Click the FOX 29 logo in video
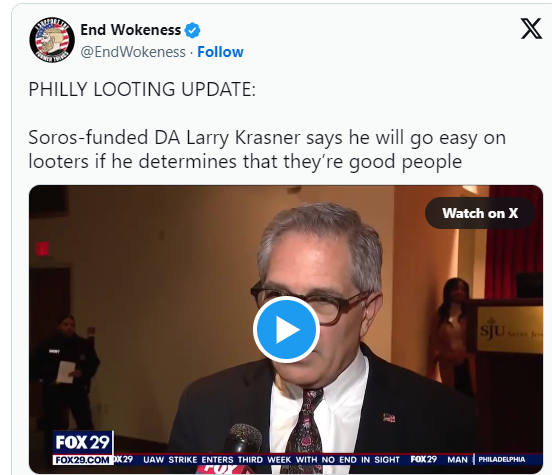This screenshot has width=552, height=475. pyautogui.click(x=83, y=443)
